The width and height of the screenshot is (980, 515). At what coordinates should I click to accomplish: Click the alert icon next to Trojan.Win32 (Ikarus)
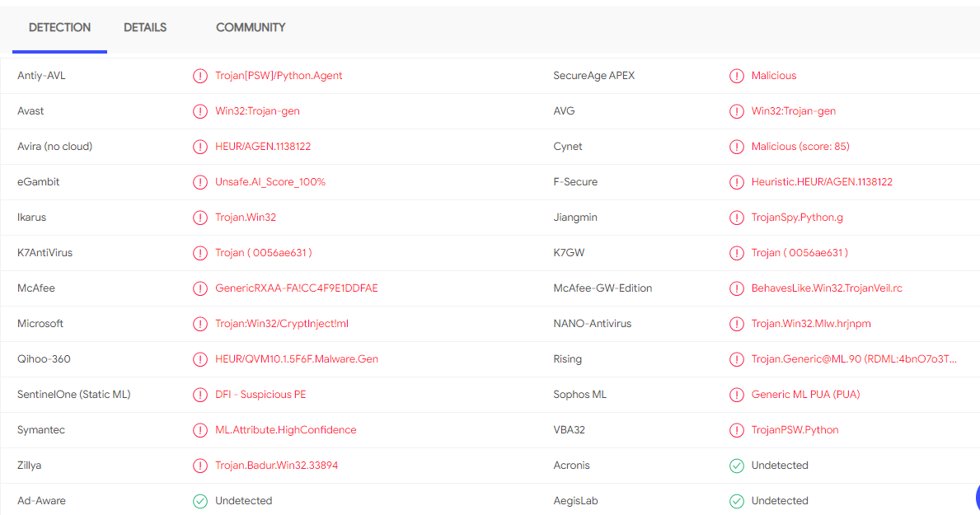pyautogui.click(x=200, y=218)
